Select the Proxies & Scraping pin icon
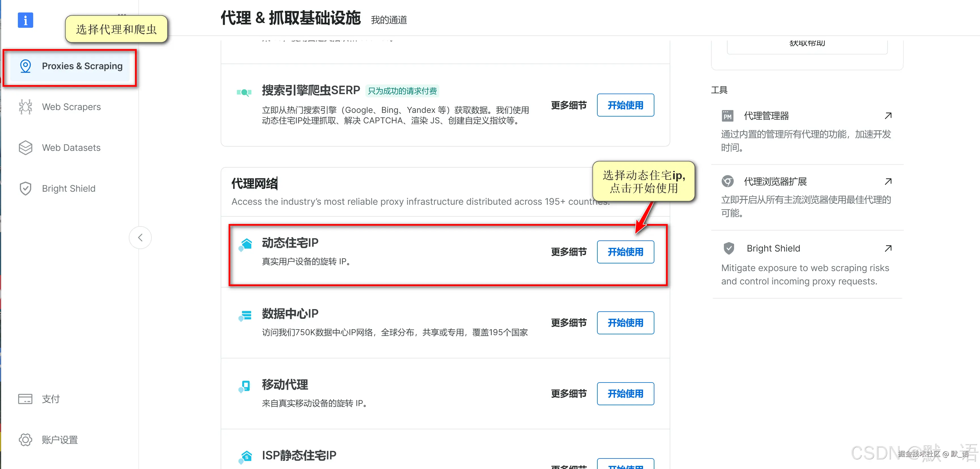Screen dimensions: 980x469 pos(25,66)
